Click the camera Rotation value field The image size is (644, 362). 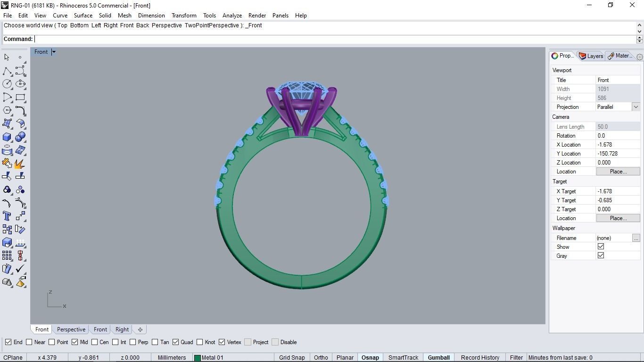tap(618, 136)
